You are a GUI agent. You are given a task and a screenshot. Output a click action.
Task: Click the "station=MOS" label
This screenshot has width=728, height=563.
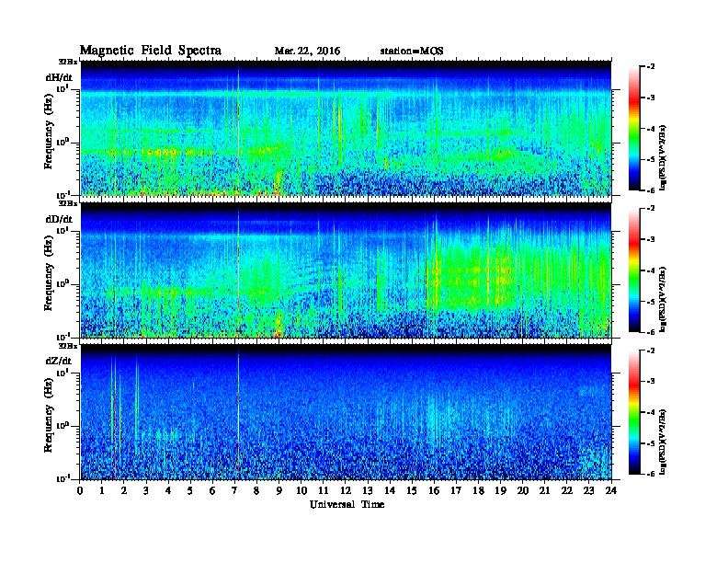coord(412,52)
